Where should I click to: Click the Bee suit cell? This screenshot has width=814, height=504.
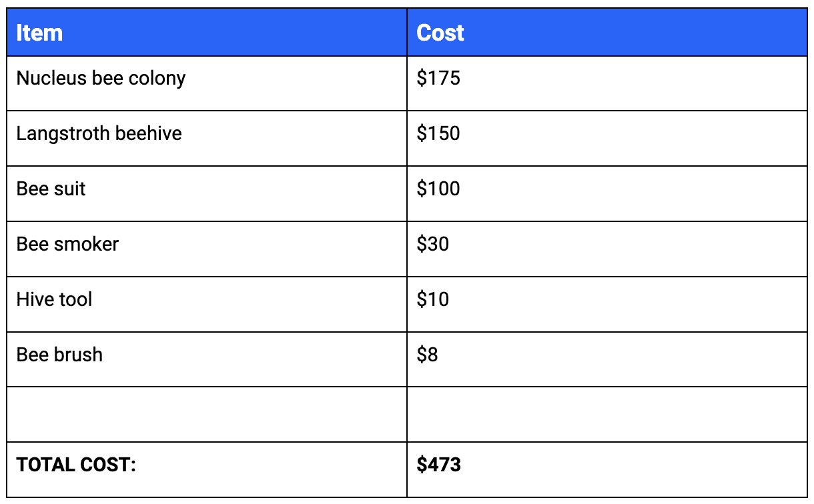(x=207, y=194)
